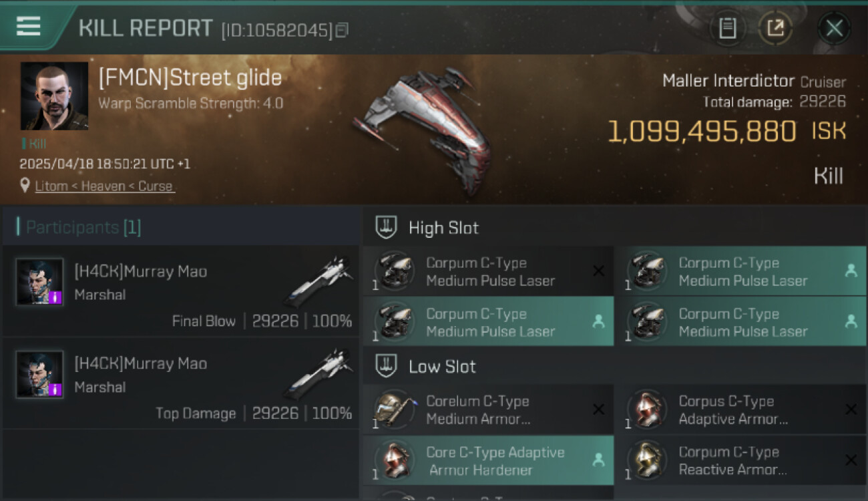Open the hamburger menu icon
Image resolution: width=868 pixels, height=501 pixels.
[x=28, y=26]
